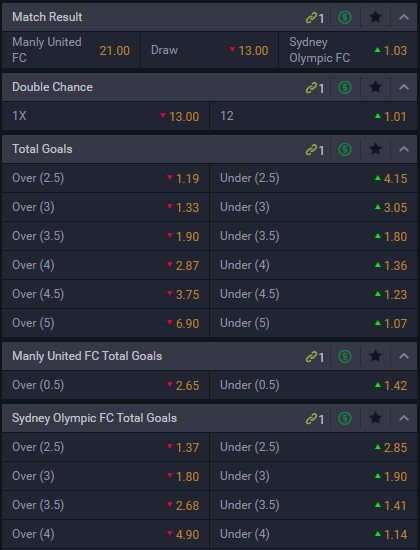Viewport: 420px width, 550px height.
Task: Click the green dollar icon in Match Result header
Action: [x=345, y=17]
